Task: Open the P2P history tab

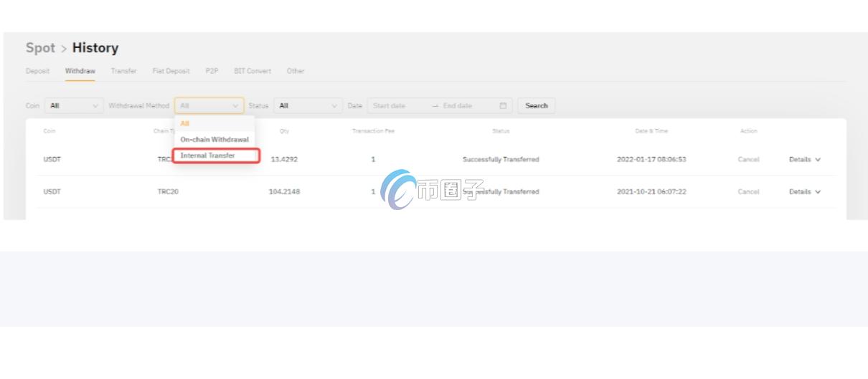Action: pyautogui.click(x=212, y=70)
